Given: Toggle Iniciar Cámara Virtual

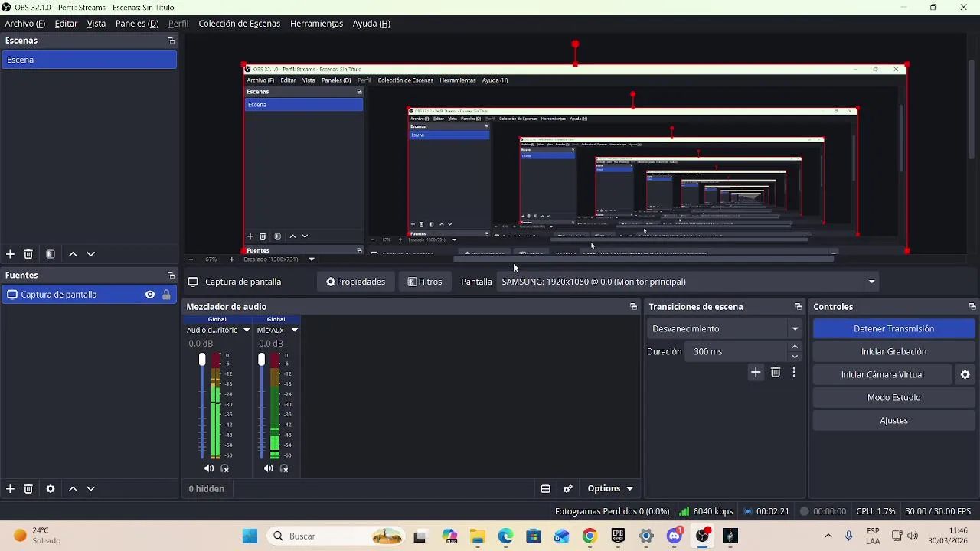Looking at the screenshot, I should [x=882, y=375].
